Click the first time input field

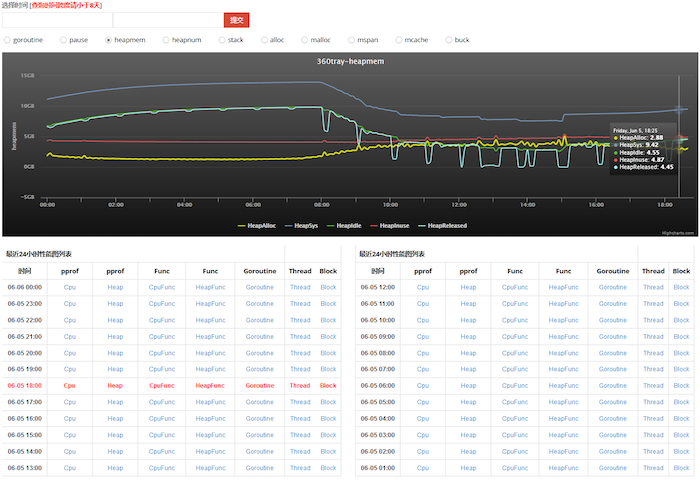tap(56, 20)
